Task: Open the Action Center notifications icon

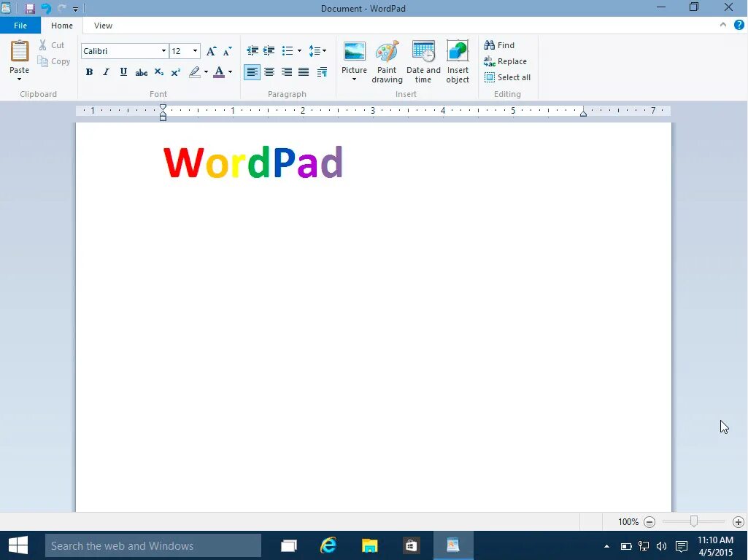Action: click(x=682, y=546)
